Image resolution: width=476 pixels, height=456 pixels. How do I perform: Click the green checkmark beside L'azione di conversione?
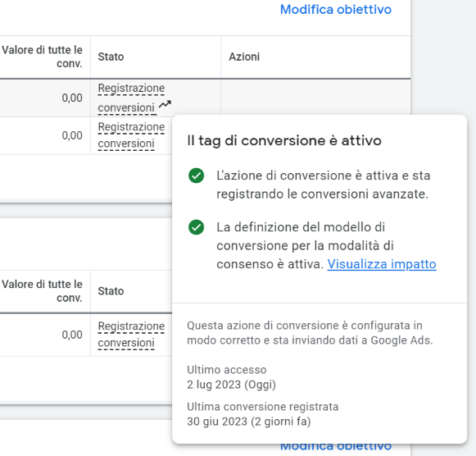click(x=196, y=176)
